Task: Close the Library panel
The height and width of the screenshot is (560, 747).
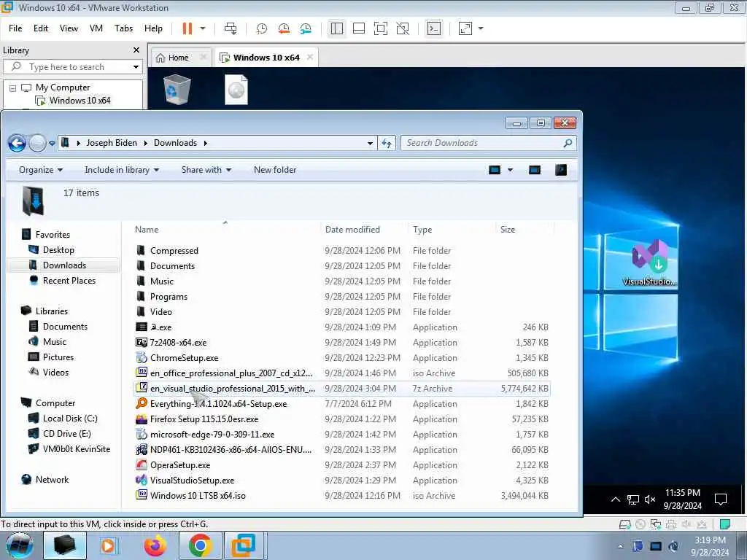Action: click(136, 50)
